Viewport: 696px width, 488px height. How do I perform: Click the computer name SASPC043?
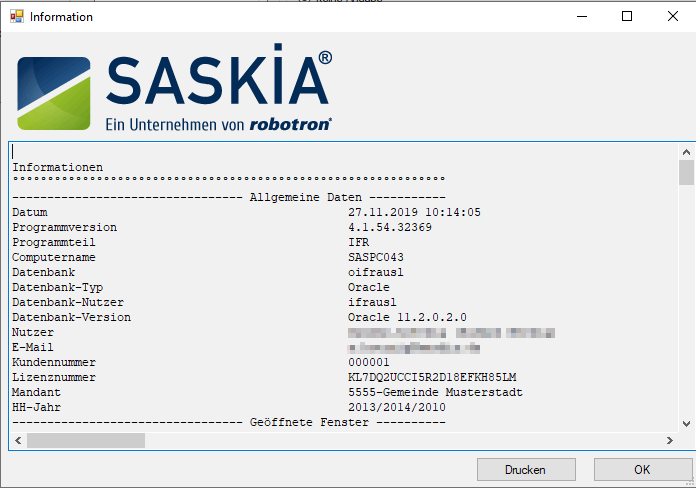click(372, 258)
